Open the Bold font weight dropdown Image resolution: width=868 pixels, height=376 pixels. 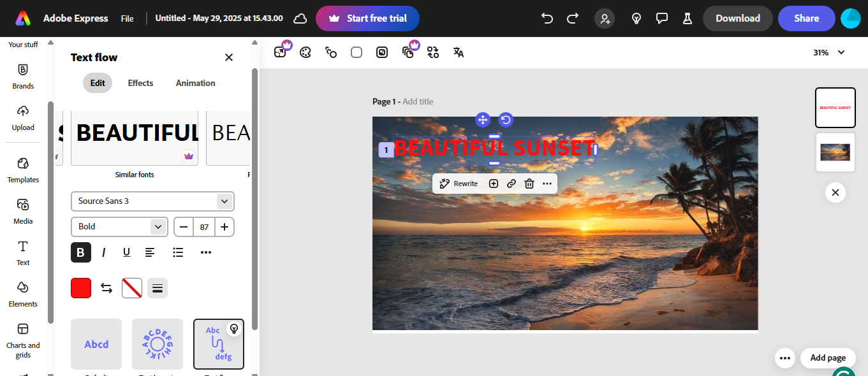(119, 226)
